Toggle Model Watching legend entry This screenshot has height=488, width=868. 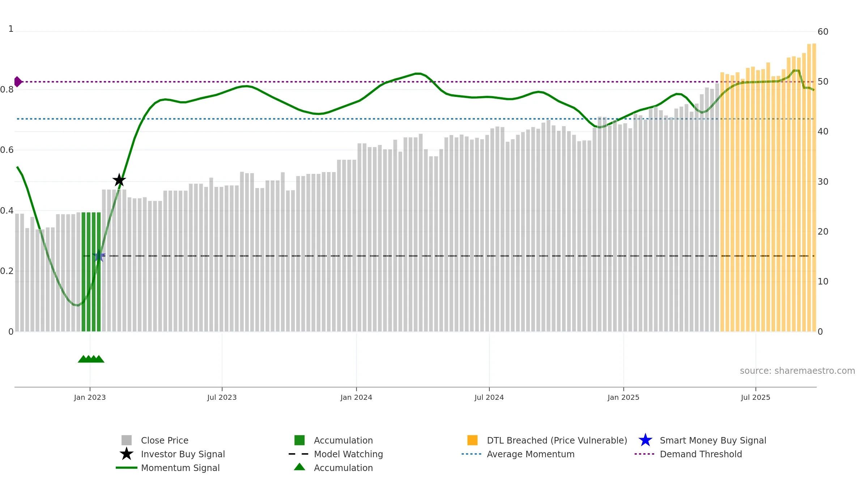click(x=336, y=454)
